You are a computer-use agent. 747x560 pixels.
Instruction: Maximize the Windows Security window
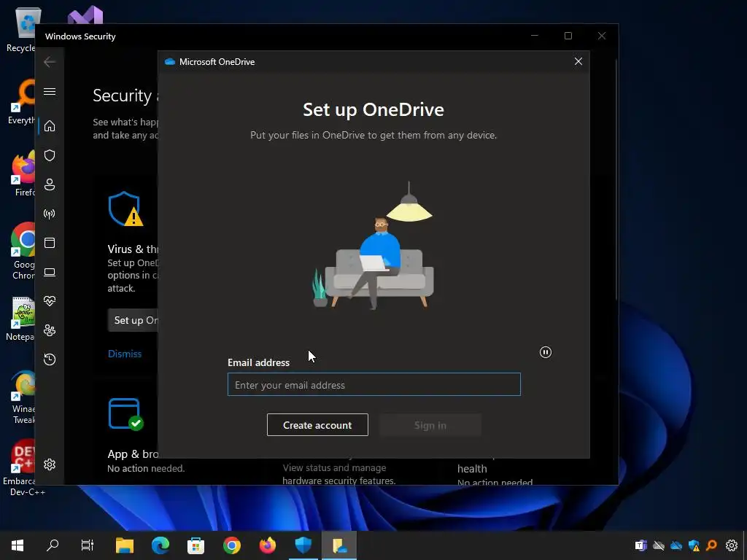[568, 36]
